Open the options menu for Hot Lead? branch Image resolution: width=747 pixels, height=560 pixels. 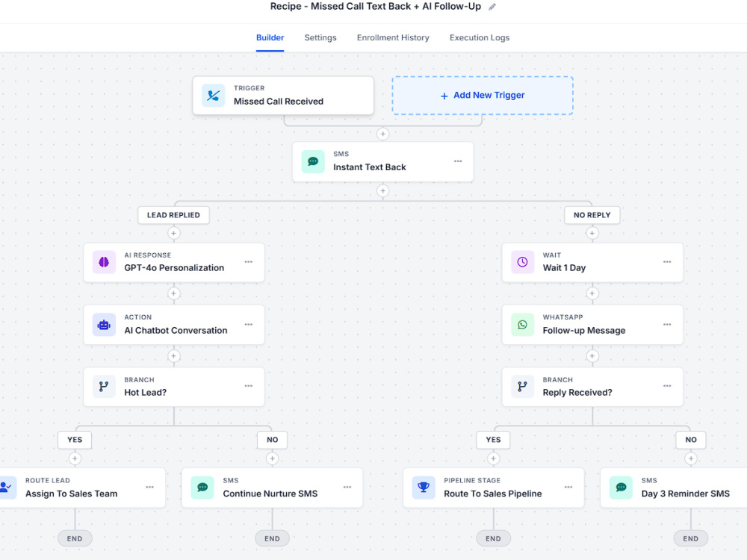pos(249,386)
